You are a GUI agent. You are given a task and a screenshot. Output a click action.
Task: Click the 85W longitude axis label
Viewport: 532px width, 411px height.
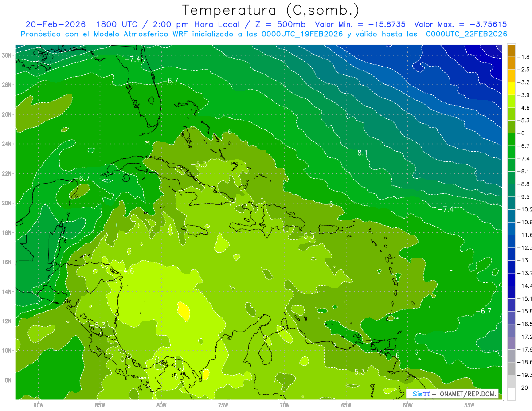coord(100,405)
